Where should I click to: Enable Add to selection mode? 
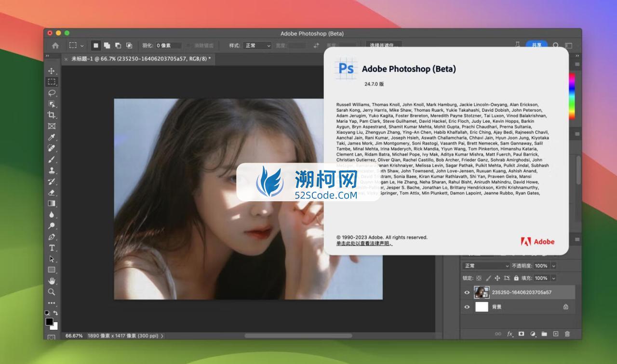107,45
